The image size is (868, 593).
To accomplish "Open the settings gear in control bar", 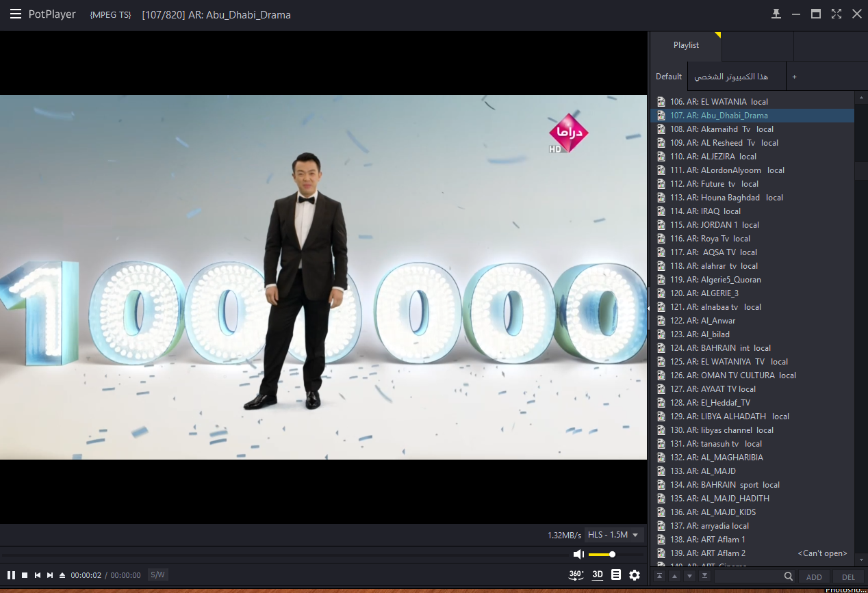I will pos(635,575).
